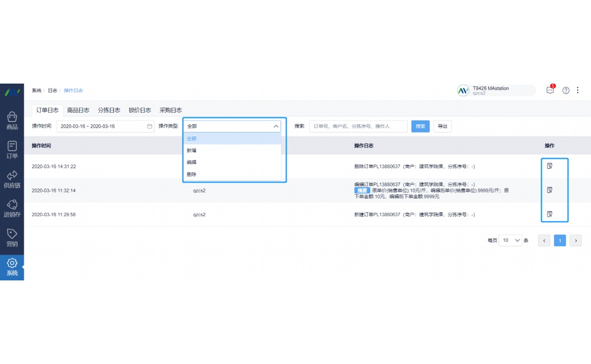The height and width of the screenshot is (364, 591).
Task: Click the order number search input field
Action: [x=358, y=126]
